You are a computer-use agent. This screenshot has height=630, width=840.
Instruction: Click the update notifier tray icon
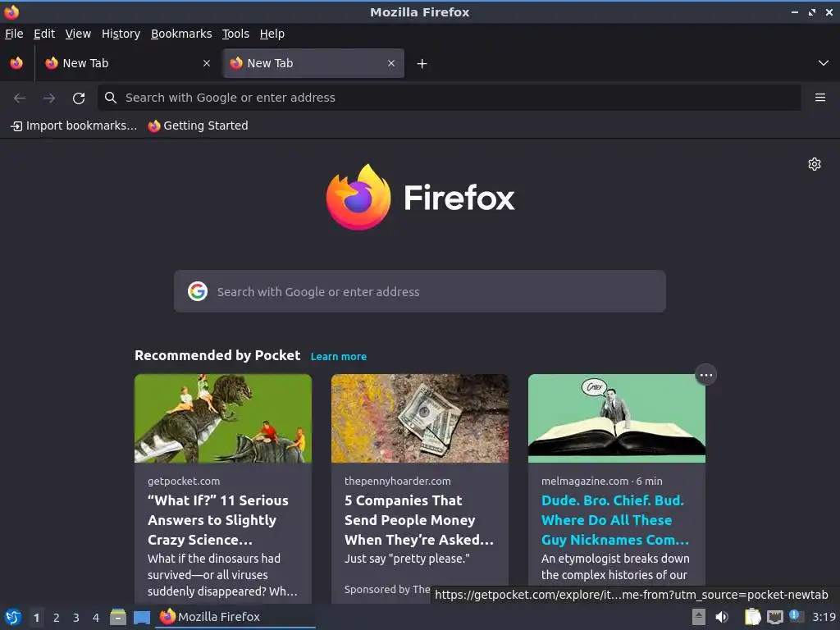(x=796, y=616)
